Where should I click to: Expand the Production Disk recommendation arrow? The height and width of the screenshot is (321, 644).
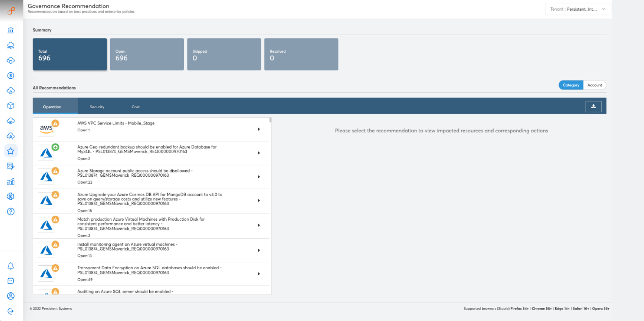(x=259, y=225)
